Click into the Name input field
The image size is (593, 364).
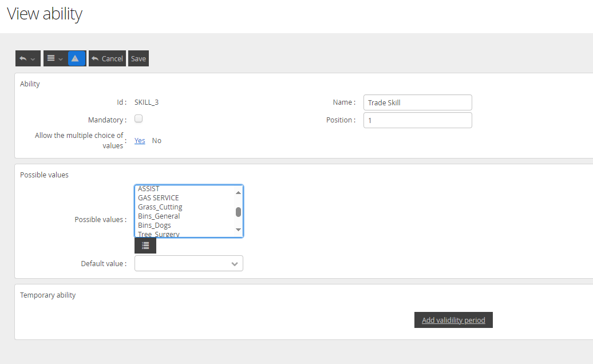click(x=417, y=102)
